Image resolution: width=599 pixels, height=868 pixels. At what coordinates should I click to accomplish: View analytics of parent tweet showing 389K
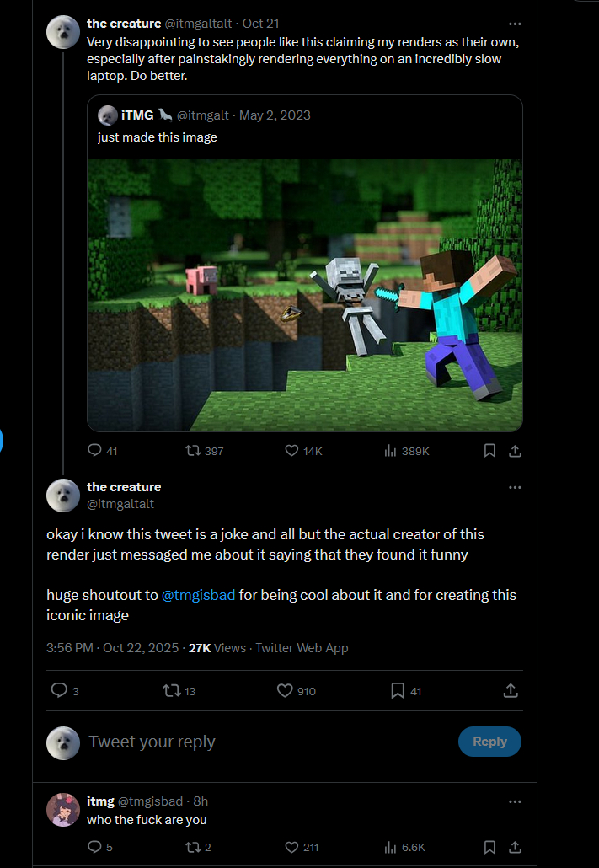click(390, 451)
